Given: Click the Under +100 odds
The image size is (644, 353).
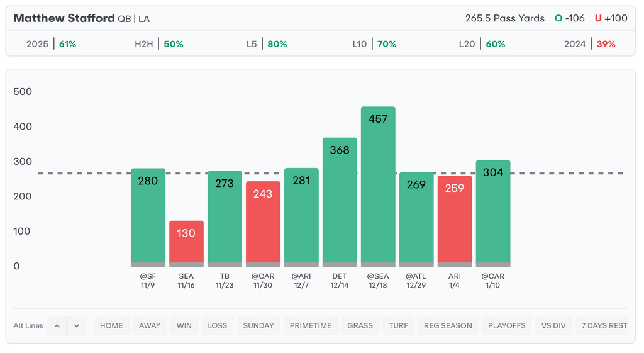Looking at the screenshot, I should [x=611, y=18].
